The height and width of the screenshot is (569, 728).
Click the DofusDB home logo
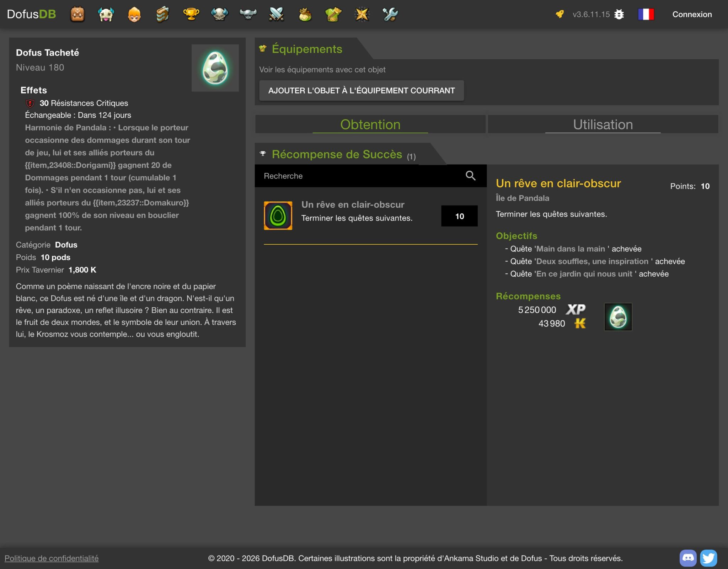coord(31,14)
